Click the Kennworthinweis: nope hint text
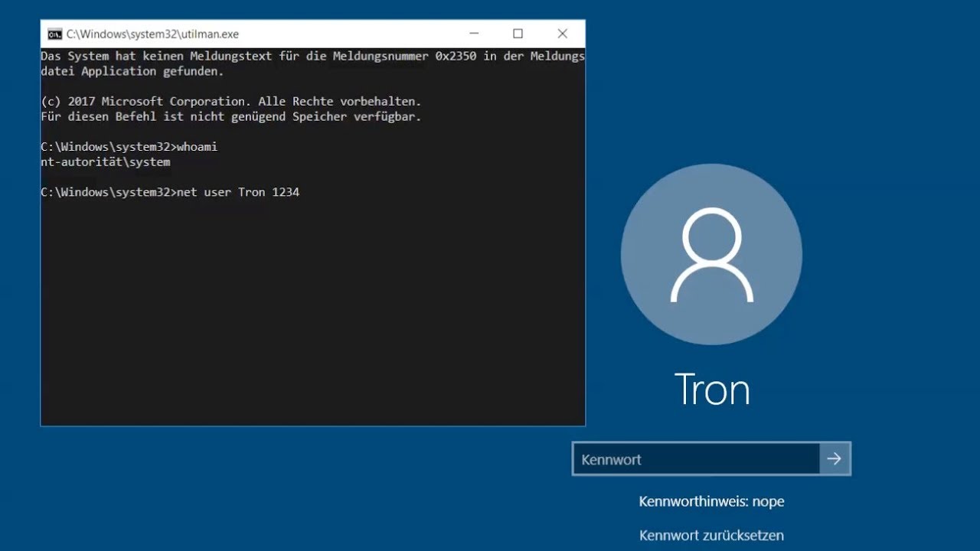 711,502
